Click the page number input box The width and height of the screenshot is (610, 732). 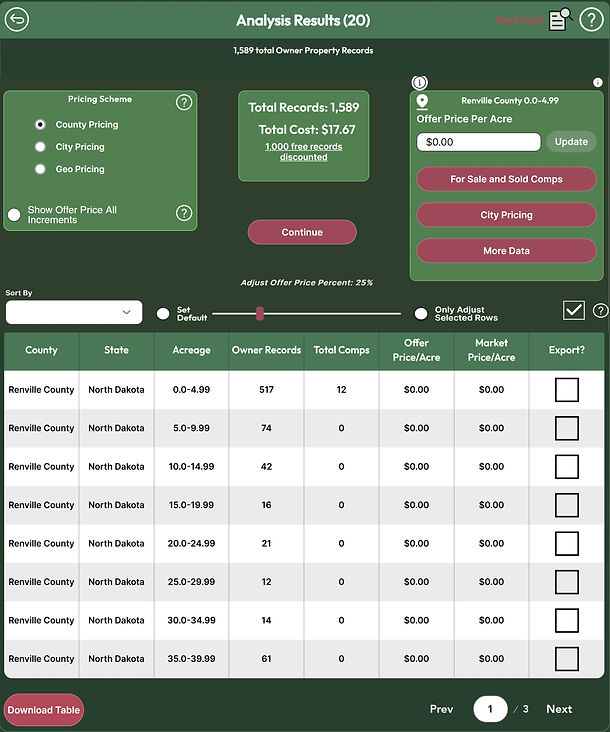point(490,709)
